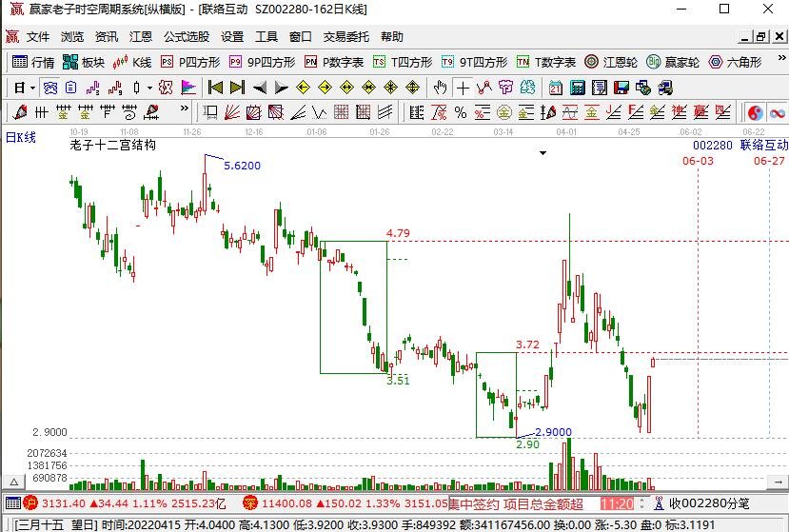Open the 9T四方形 tool
The height and width of the screenshot is (532, 789).
[x=475, y=62]
